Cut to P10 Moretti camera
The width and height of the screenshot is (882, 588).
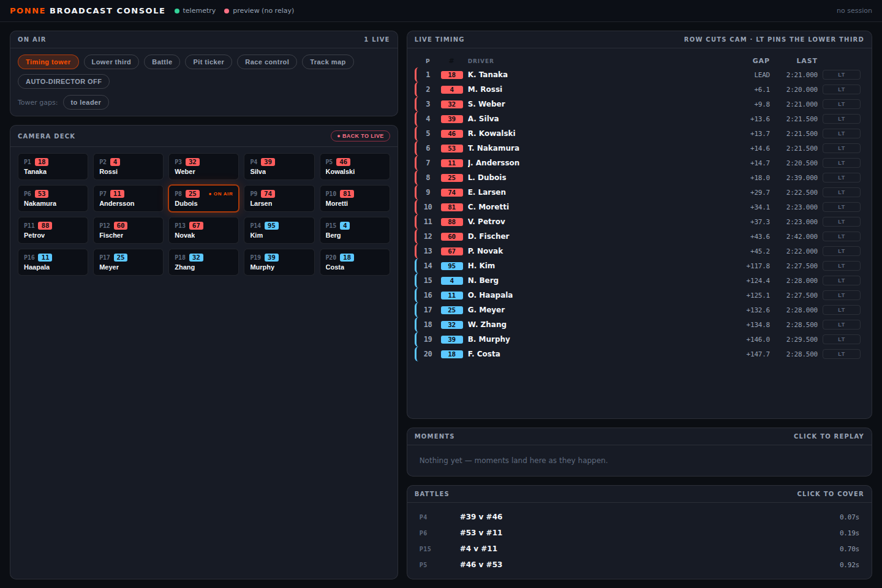click(355, 198)
